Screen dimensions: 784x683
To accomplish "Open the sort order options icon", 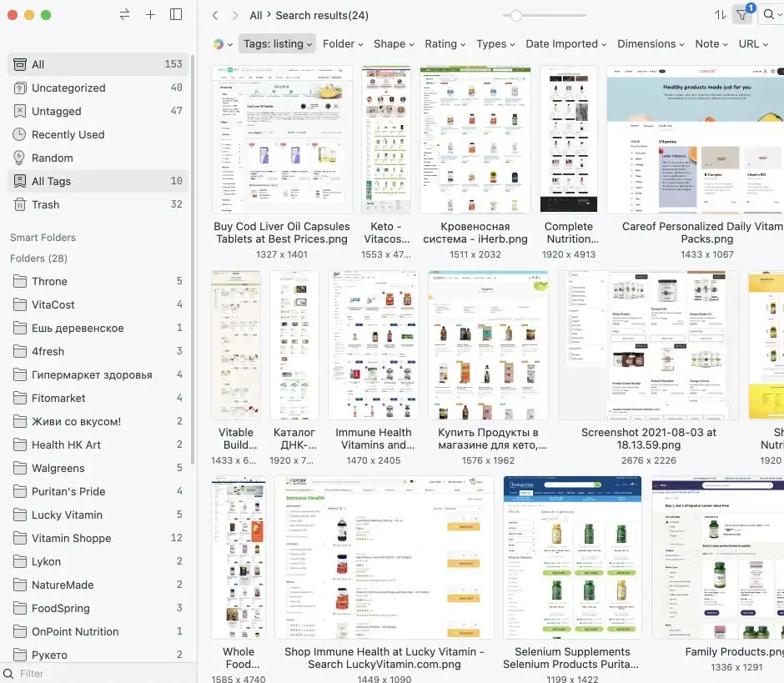I will (x=721, y=15).
